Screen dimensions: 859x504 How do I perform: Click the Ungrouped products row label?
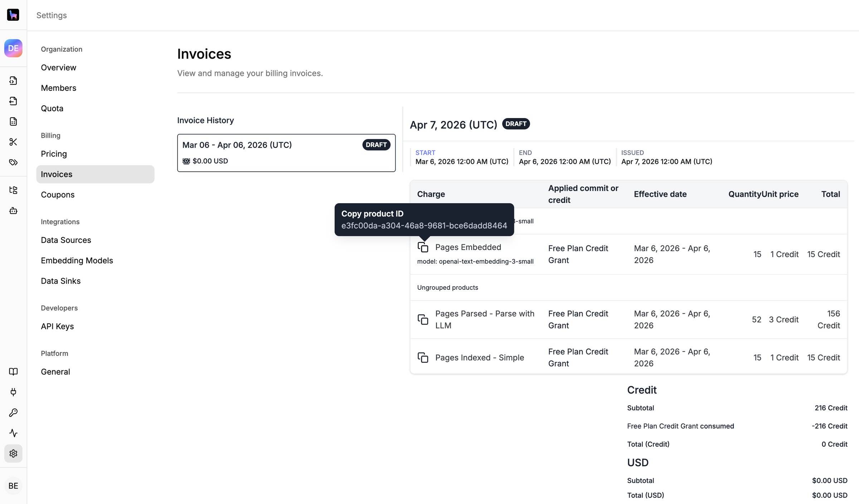(447, 288)
